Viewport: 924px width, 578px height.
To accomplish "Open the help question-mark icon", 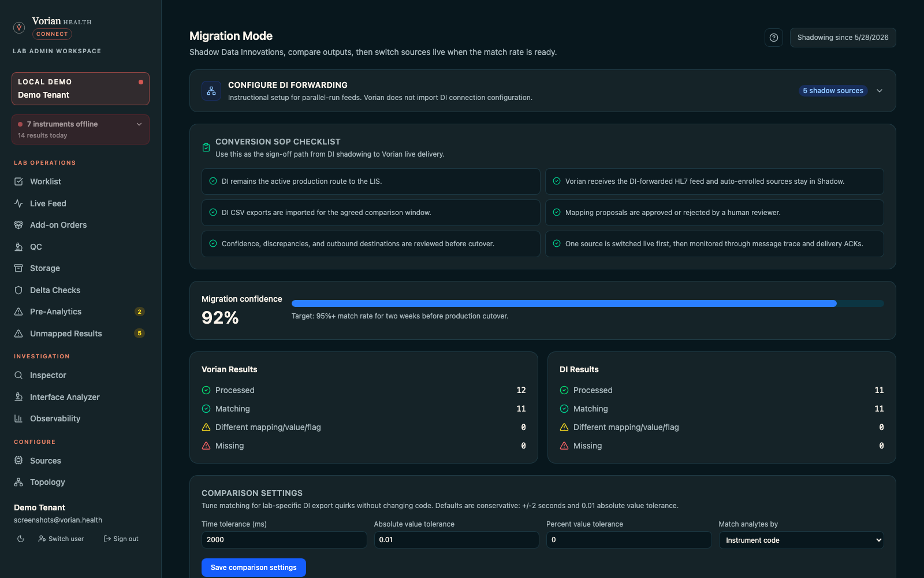I will point(774,38).
